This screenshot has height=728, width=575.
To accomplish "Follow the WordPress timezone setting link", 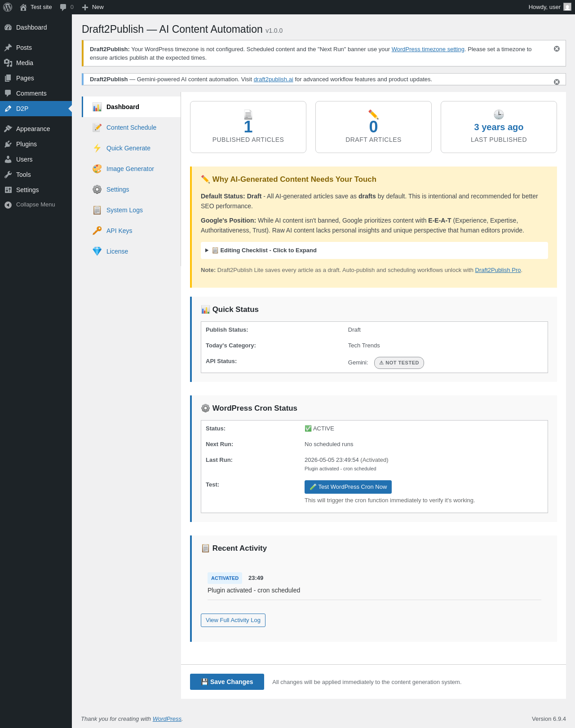I will click(x=428, y=49).
